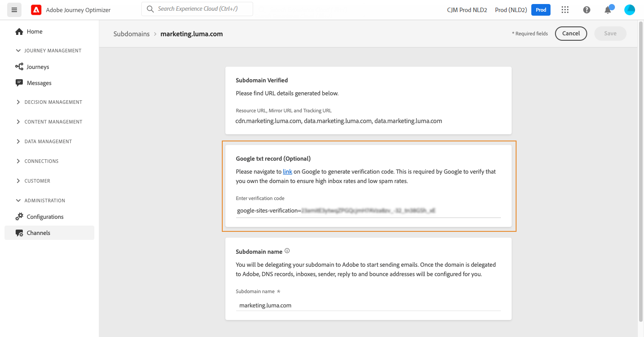Viewport: 644px width, 337px height.
Task: Open the Google verification link
Action: tap(287, 171)
